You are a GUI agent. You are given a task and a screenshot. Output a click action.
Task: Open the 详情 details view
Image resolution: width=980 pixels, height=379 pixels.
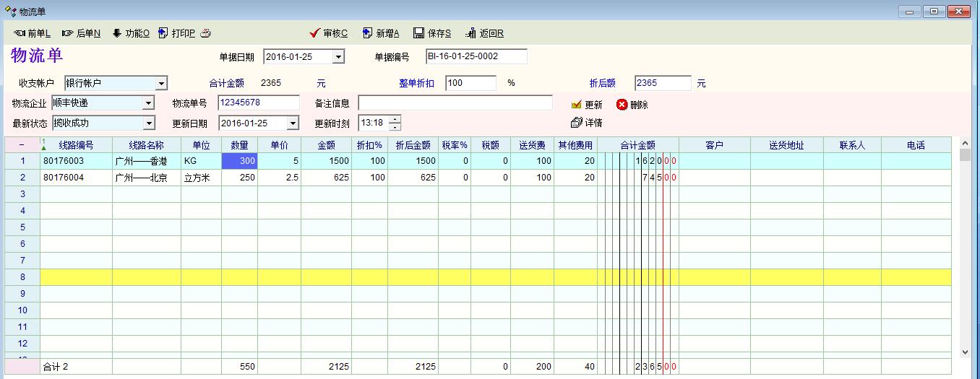click(x=586, y=123)
